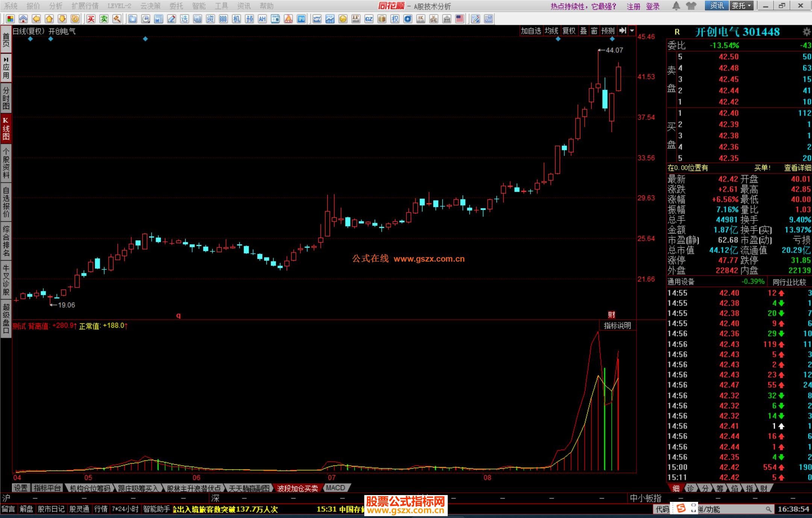Switch to the MACD indicator tab
Viewport: 812px width, 518px height.
pos(336,488)
